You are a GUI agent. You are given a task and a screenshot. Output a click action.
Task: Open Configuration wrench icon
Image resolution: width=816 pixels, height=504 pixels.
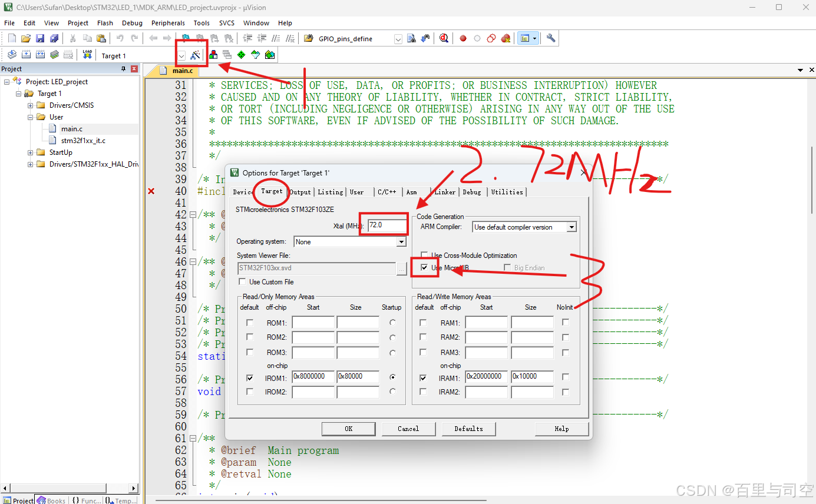(551, 38)
